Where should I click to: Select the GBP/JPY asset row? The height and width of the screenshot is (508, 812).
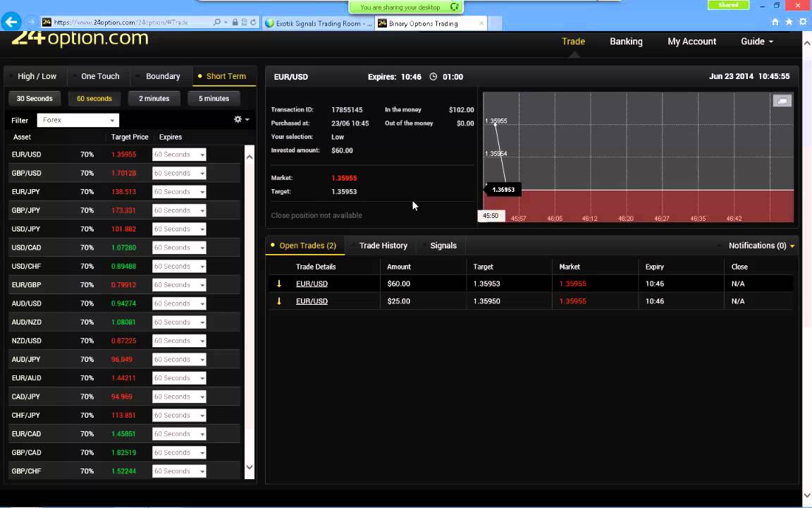pyautogui.click(x=124, y=210)
